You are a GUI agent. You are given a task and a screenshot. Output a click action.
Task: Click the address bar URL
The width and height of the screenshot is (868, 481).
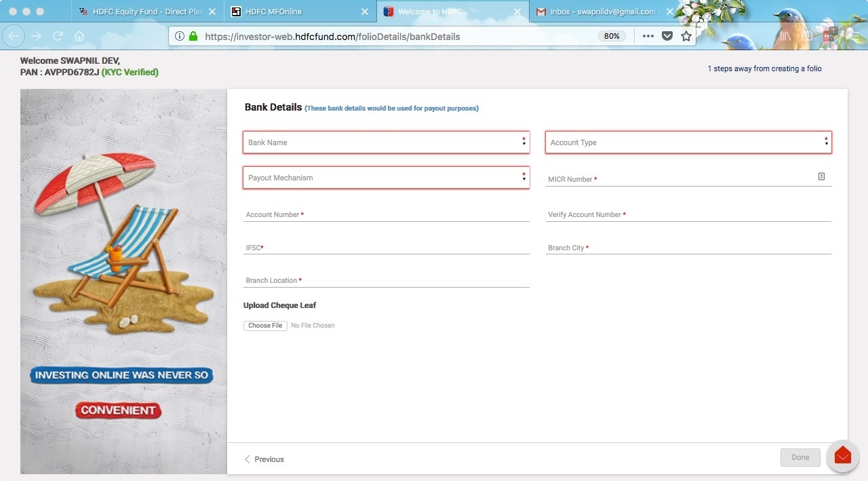point(332,37)
